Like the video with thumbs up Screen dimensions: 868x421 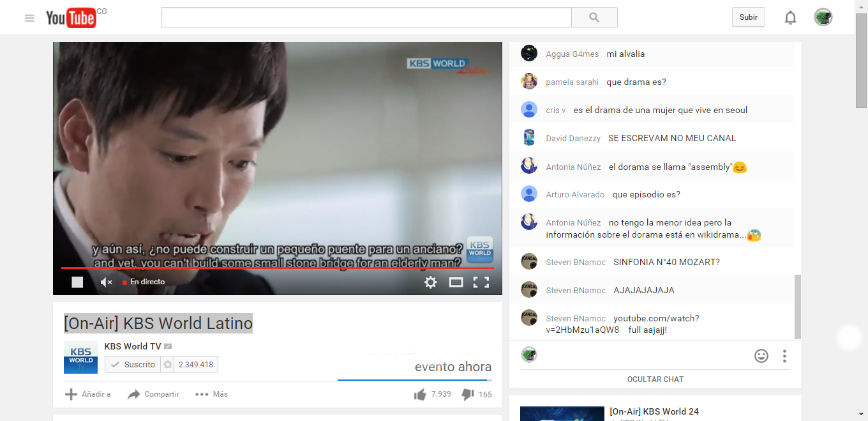(420, 394)
